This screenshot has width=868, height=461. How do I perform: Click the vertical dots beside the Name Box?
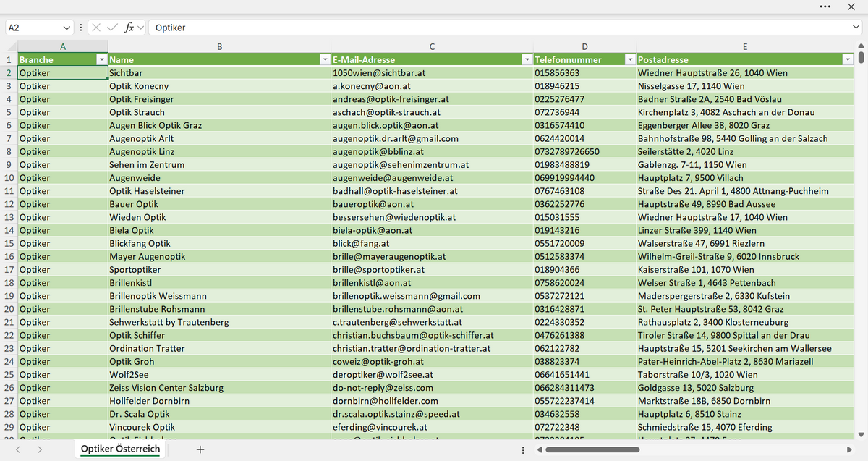[80, 28]
